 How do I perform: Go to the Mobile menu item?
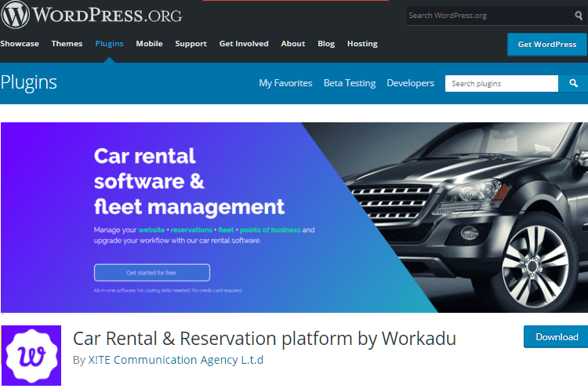(149, 44)
